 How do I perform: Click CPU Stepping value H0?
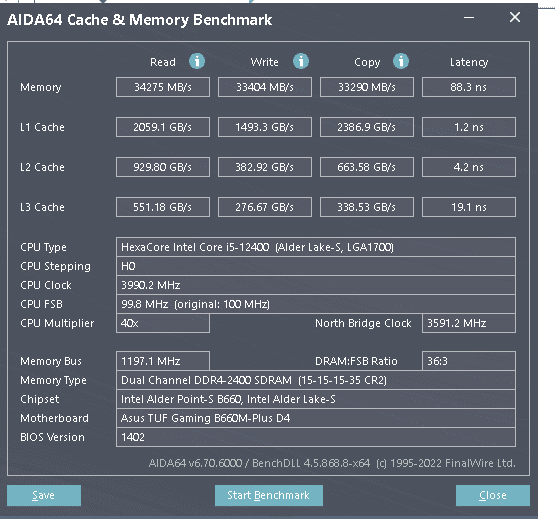click(x=316, y=266)
